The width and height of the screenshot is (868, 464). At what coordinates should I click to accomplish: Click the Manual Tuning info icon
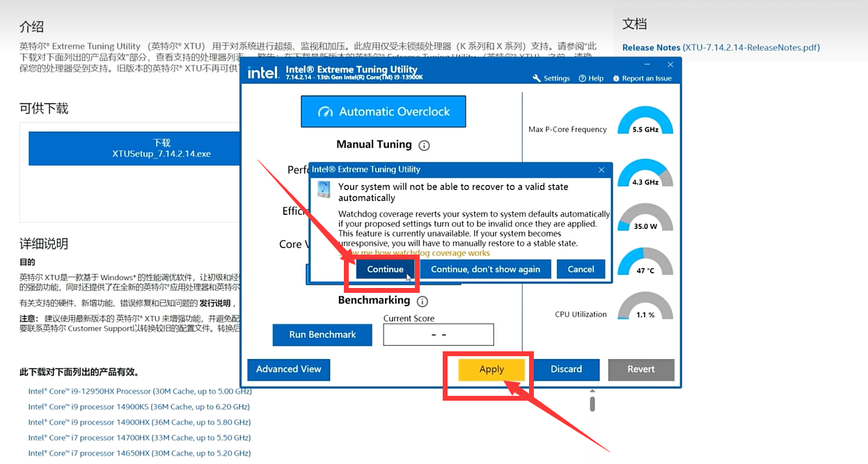pos(424,145)
